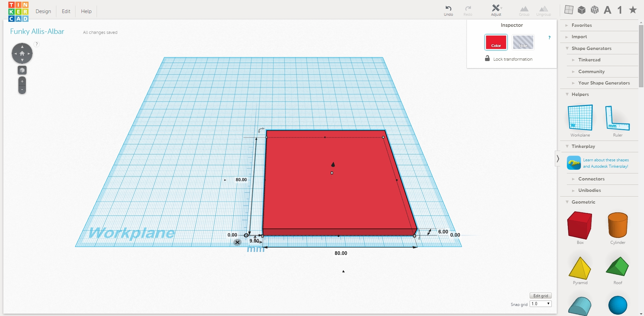Click the Edit grid button

541,296
